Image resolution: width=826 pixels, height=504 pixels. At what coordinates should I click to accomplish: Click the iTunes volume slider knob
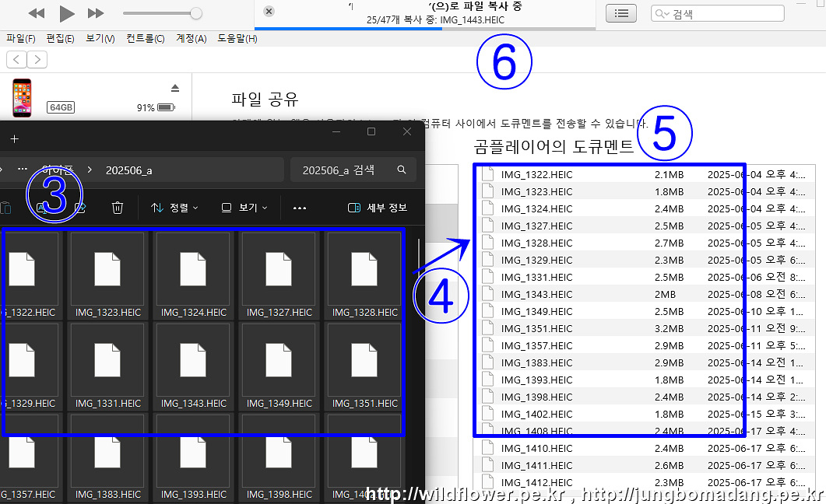(196, 13)
